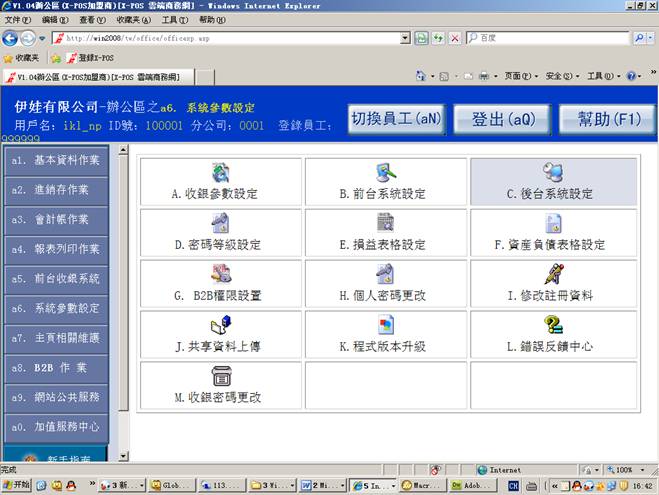This screenshot has height=495, width=659.
Task: Open M. 收銀密碼更改 icon
Action: (x=221, y=377)
